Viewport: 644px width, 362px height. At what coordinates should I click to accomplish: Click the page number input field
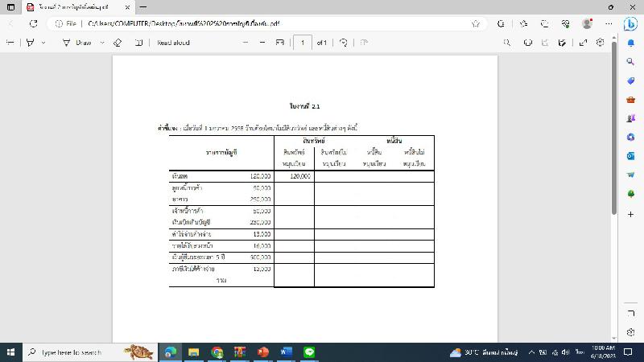(x=303, y=43)
